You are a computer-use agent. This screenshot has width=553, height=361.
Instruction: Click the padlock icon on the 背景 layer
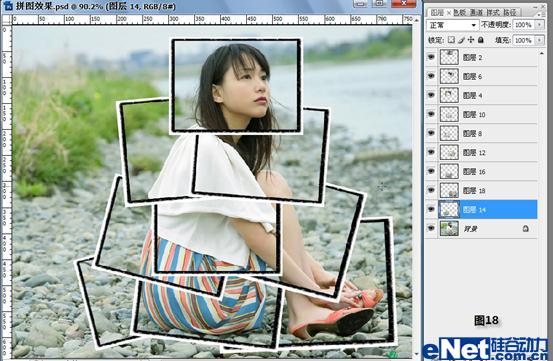click(525, 228)
